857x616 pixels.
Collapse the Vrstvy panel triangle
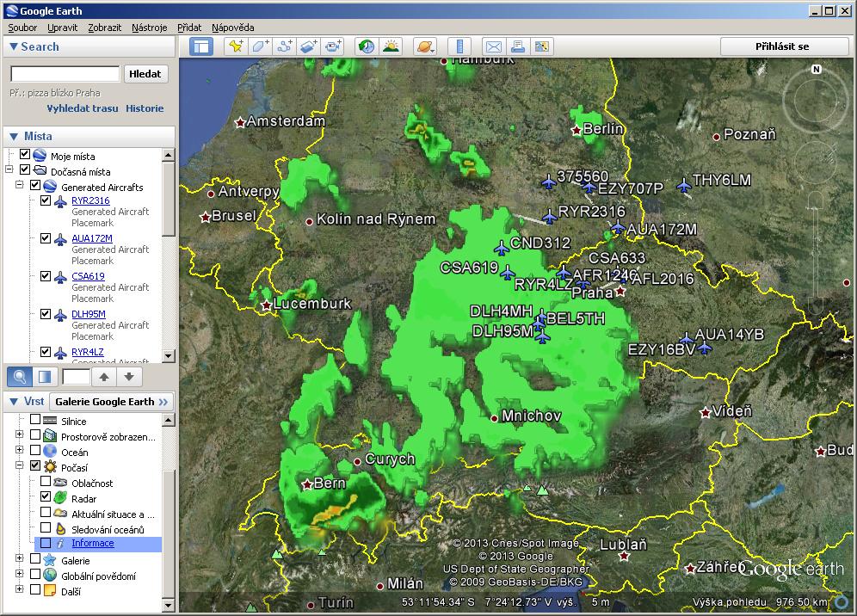click(14, 402)
